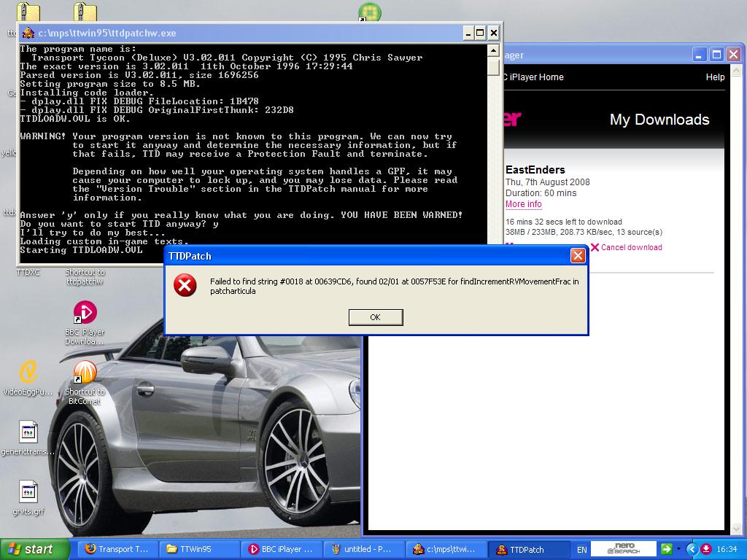Select the VideoEggPu... desktop icon
The image size is (747, 560).
28,378
